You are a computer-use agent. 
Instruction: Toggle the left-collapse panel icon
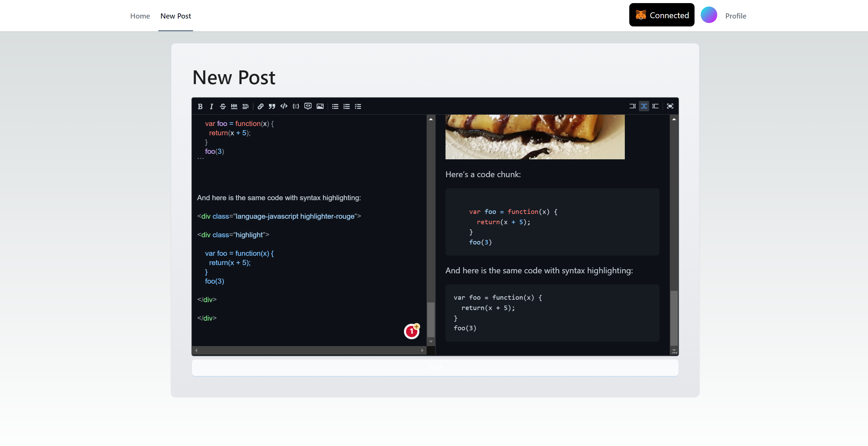tap(632, 106)
